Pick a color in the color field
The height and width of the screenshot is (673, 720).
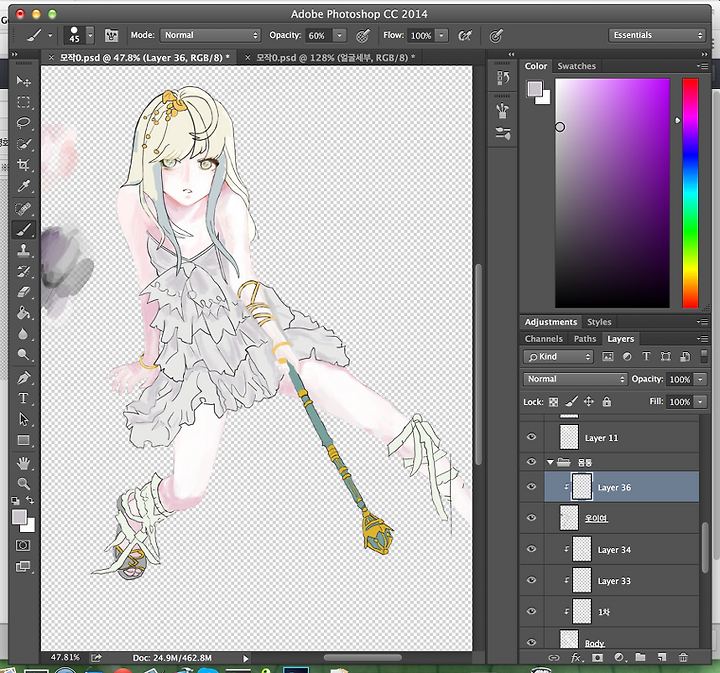[x=612, y=193]
